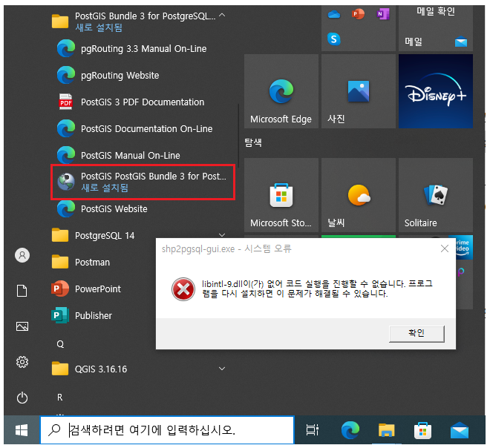Expand the QGIS 3.16.16 folder
490x448 pixels.
(222, 369)
